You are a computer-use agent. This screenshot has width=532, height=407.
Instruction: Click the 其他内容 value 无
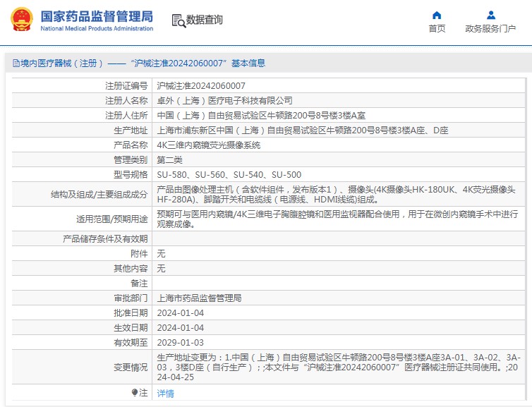pyautogui.click(x=161, y=269)
